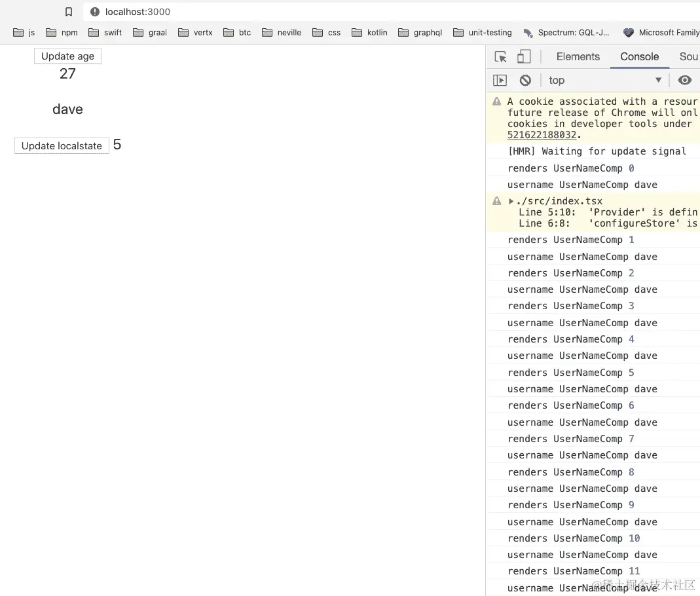This screenshot has width=700, height=596.
Task: Show the DevTools console sidebar
Action: [x=500, y=81]
